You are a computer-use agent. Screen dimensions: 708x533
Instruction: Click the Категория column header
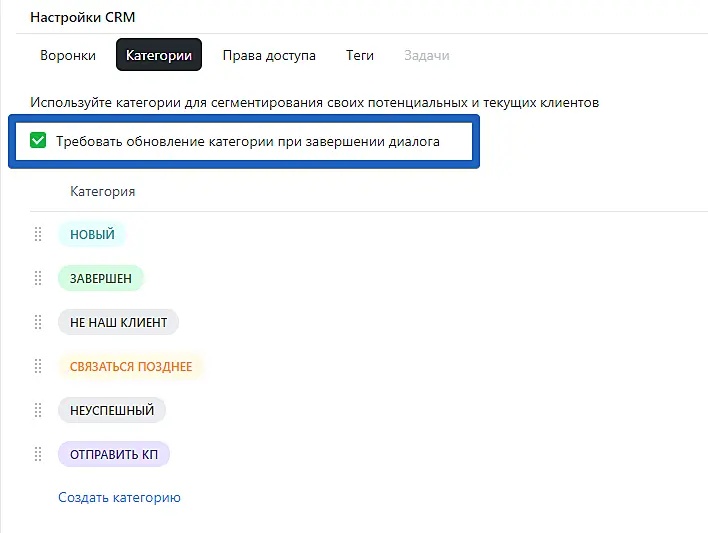pyautogui.click(x=102, y=191)
